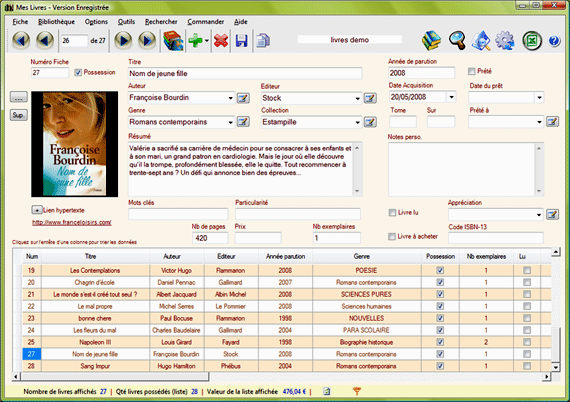Click the green plus add book icon
The height and width of the screenshot is (402, 570).
point(196,40)
